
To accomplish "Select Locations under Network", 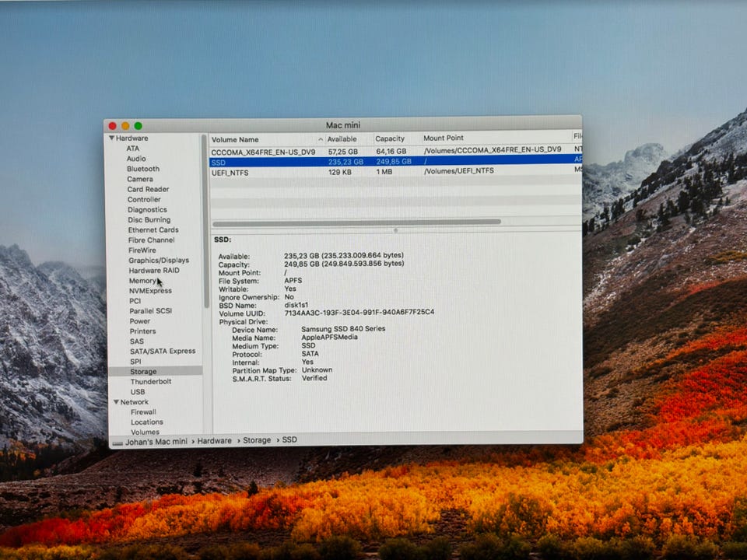I will [147, 422].
